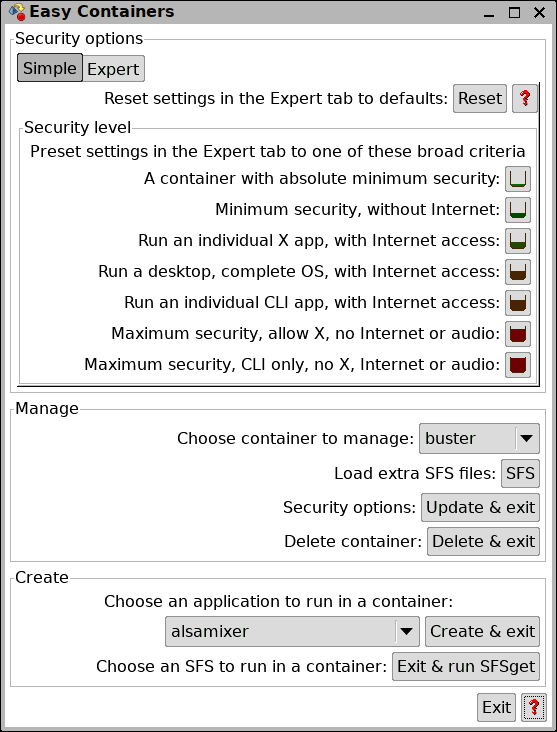Select absolute minimum security preset icon
The image size is (557, 732).
click(x=518, y=179)
